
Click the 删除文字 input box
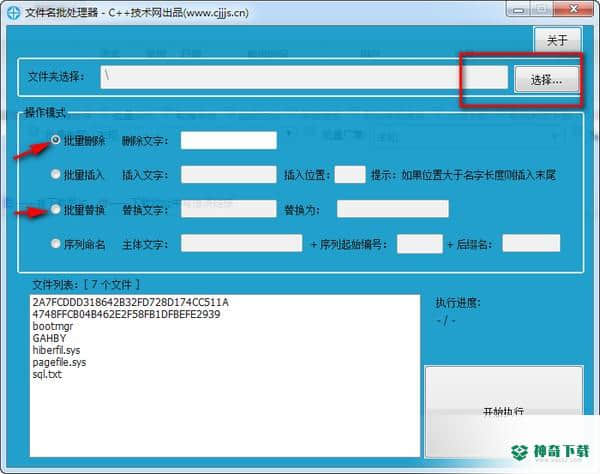tap(229, 140)
